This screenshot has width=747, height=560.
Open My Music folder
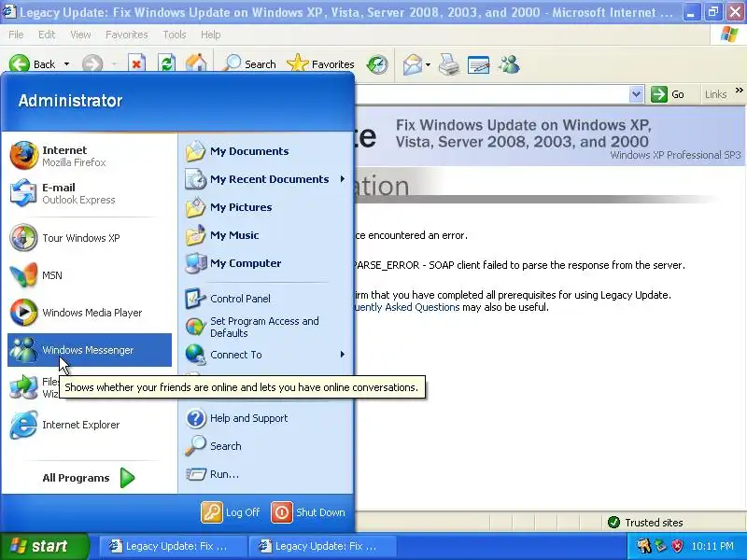tap(266, 235)
